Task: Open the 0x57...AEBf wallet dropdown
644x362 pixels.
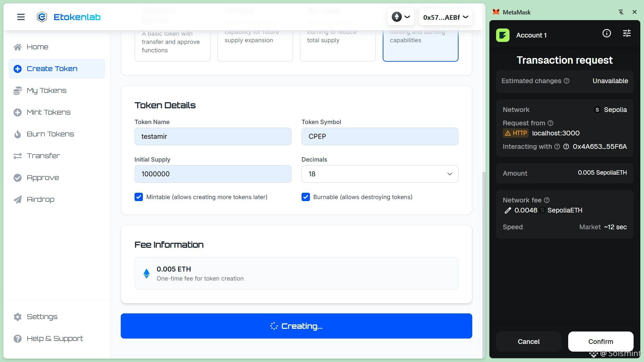Action: tap(445, 17)
